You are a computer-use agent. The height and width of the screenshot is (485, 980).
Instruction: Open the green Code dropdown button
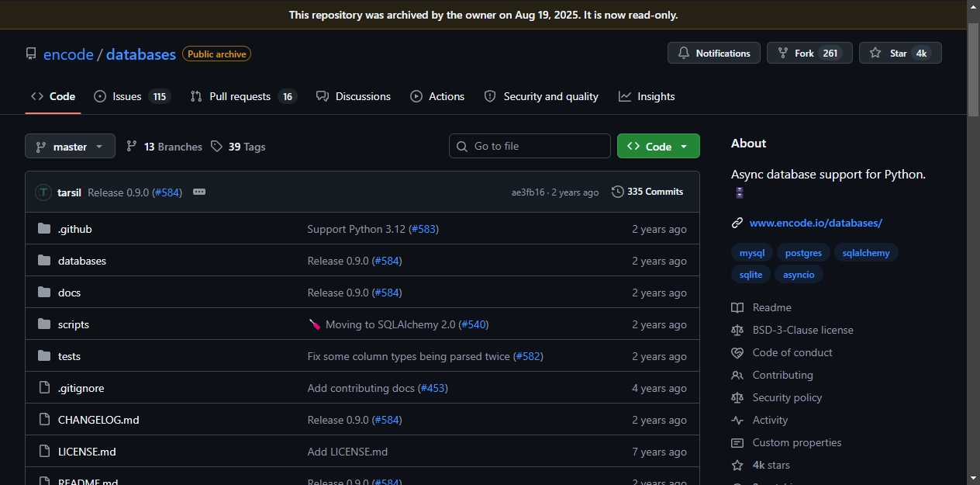pos(658,146)
